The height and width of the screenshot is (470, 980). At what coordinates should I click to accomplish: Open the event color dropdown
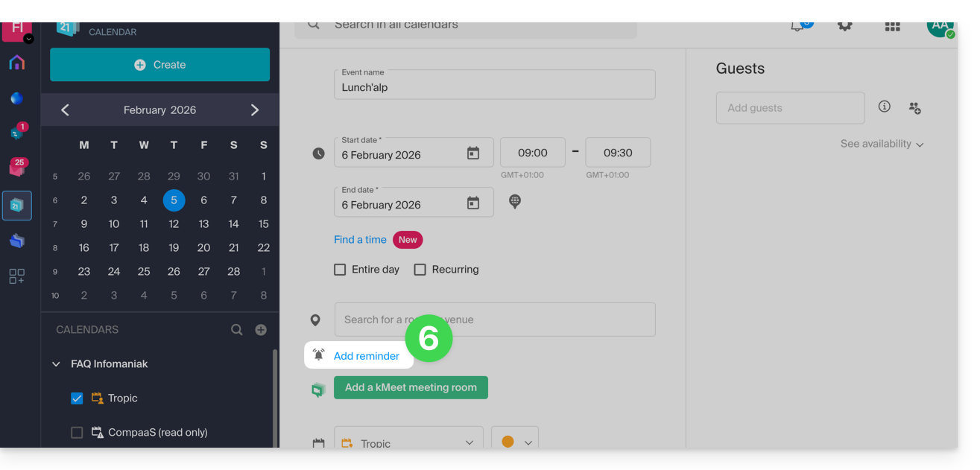click(515, 438)
